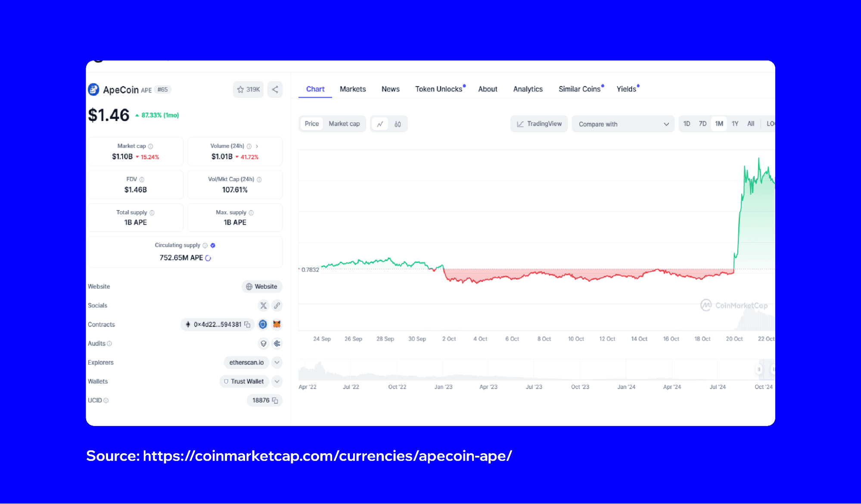The width and height of the screenshot is (861, 504).
Task: Click the MetaMask fox icon next to contract
Action: [x=277, y=324]
